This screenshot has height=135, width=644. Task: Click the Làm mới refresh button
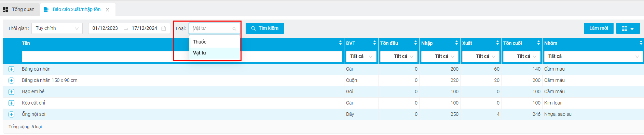pyautogui.click(x=599, y=28)
